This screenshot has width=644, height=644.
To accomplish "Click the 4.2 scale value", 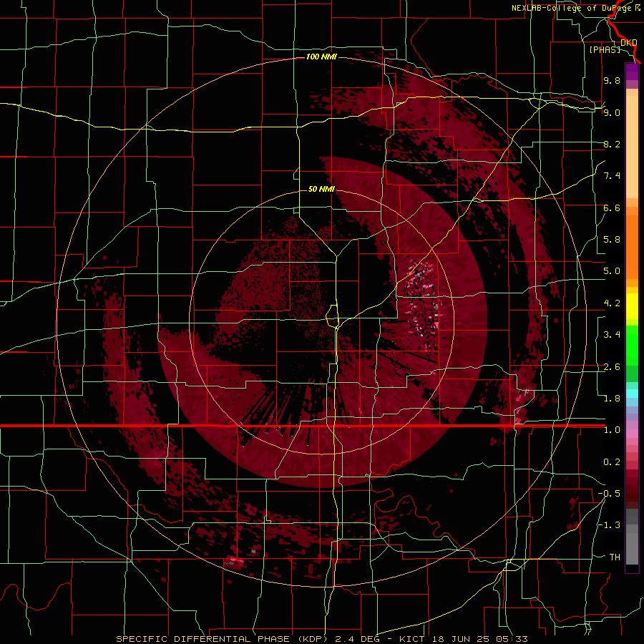I will pyautogui.click(x=612, y=303).
